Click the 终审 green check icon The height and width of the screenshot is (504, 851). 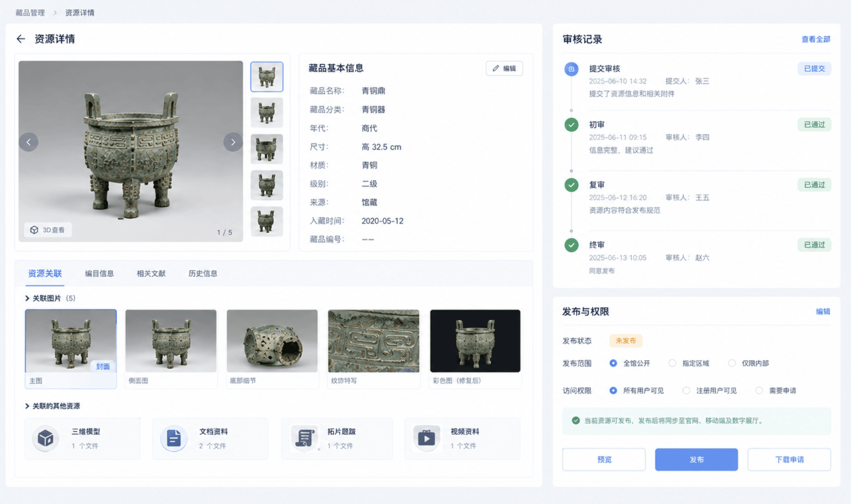coord(571,245)
